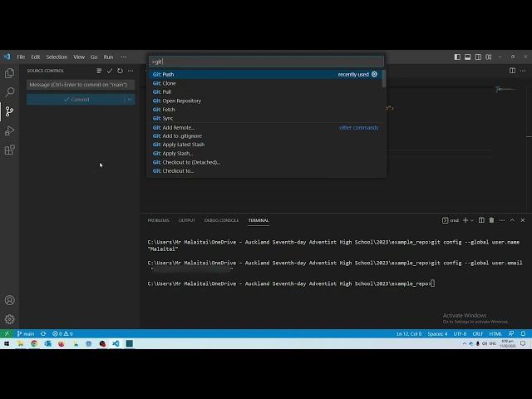Click the feedback icon in status bar
The height and width of the screenshot is (399, 532).
point(511,334)
